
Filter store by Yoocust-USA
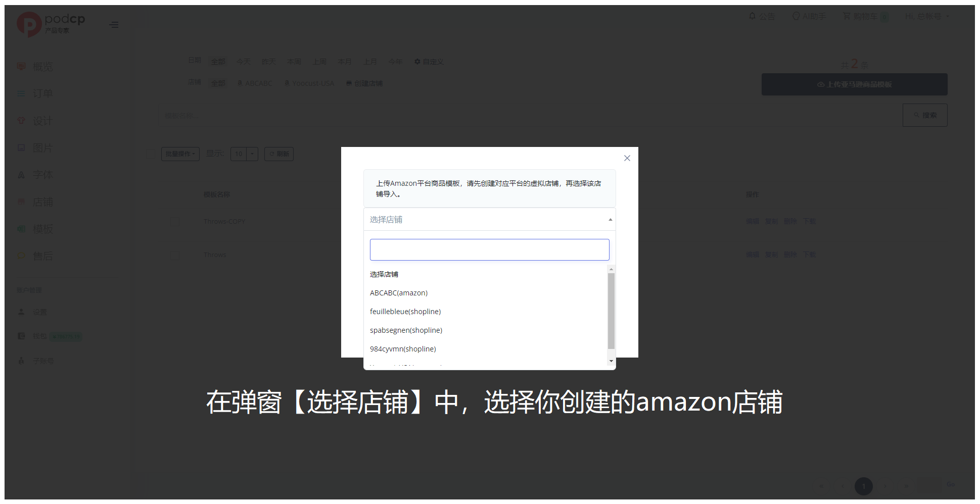tap(309, 83)
